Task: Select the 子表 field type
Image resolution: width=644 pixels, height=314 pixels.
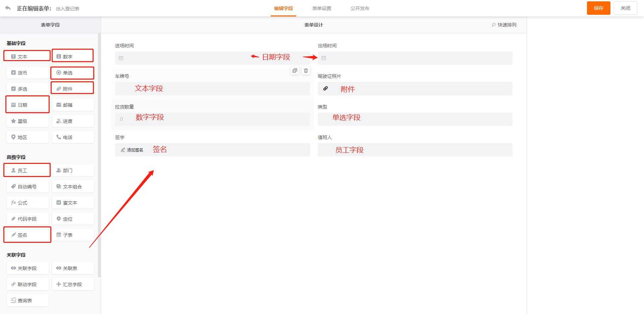Action: 72,235
